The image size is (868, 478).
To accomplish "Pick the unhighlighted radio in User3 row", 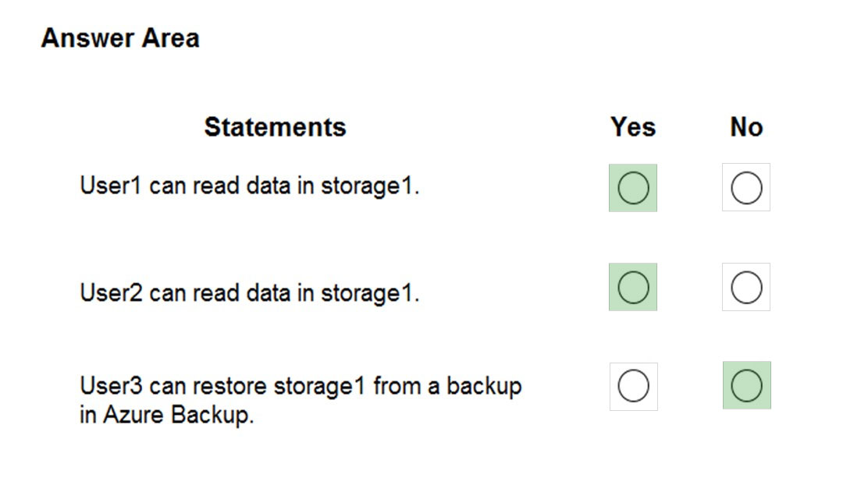I will click(x=633, y=386).
